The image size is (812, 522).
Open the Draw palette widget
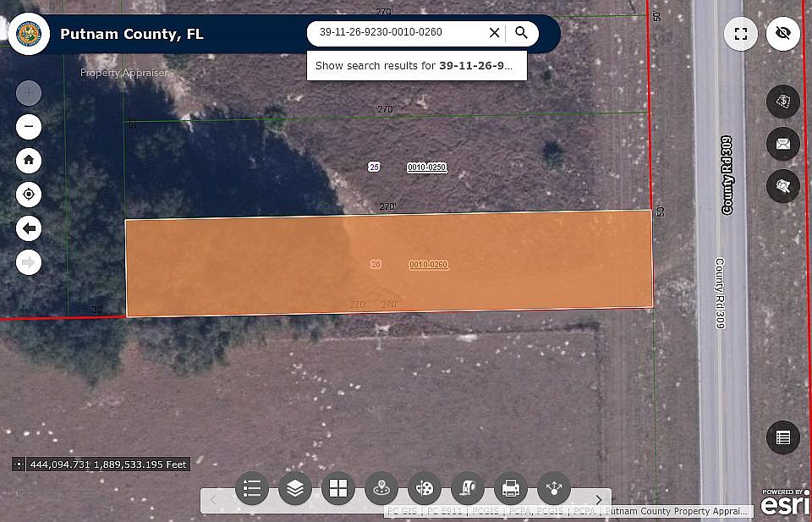(425, 488)
